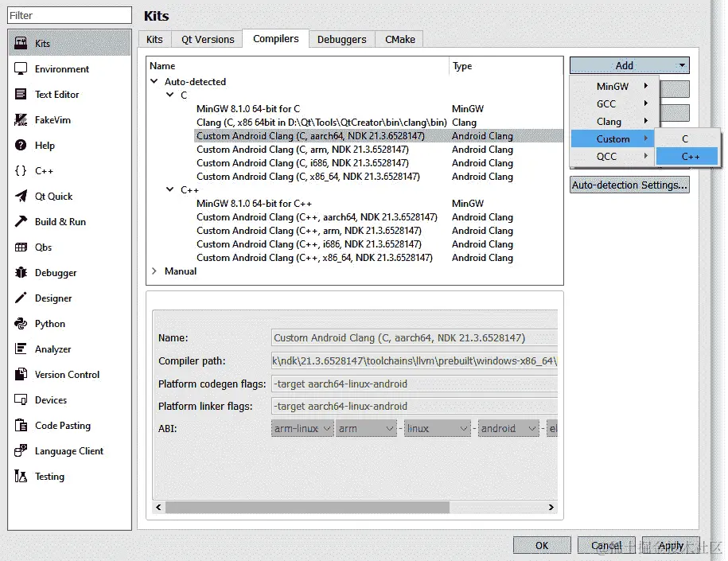This screenshot has height=561, width=728.
Task: Click the C++ braces icon
Action: click(x=21, y=171)
